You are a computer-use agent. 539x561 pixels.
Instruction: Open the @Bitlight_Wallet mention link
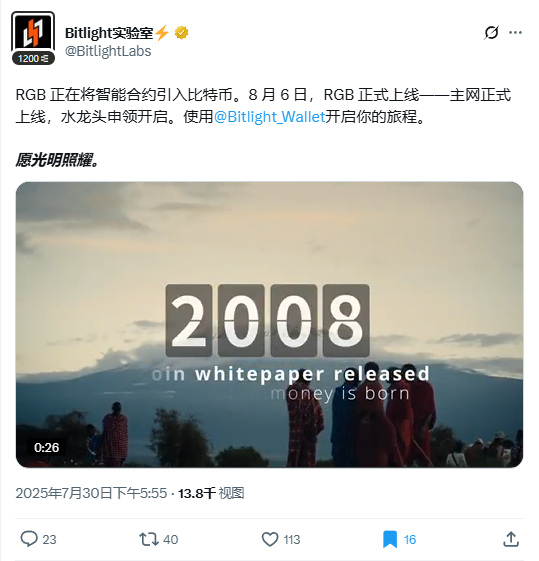coord(269,117)
